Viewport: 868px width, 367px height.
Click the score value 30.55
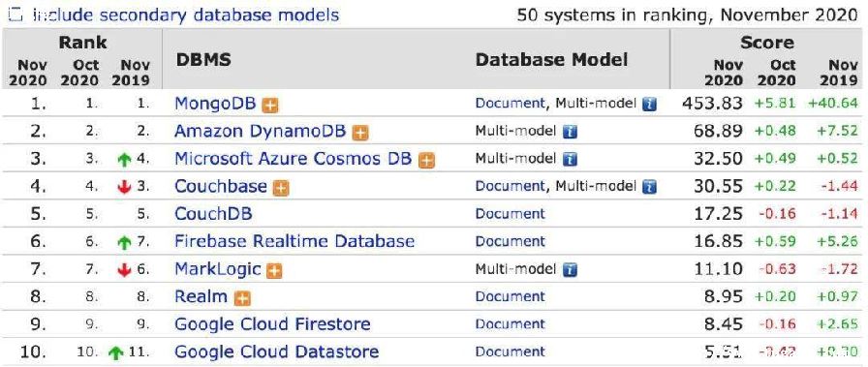pos(718,187)
